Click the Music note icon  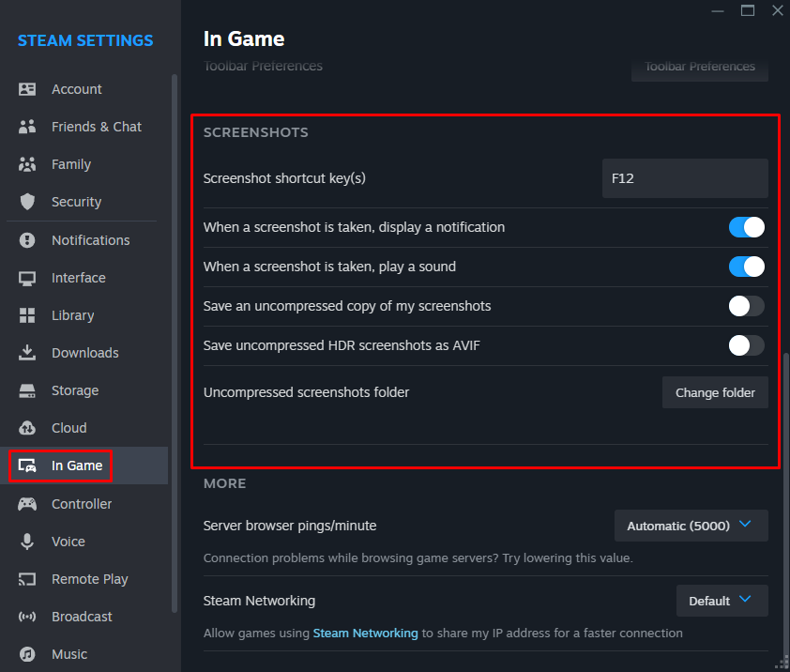pyautogui.click(x=27, y=654)
